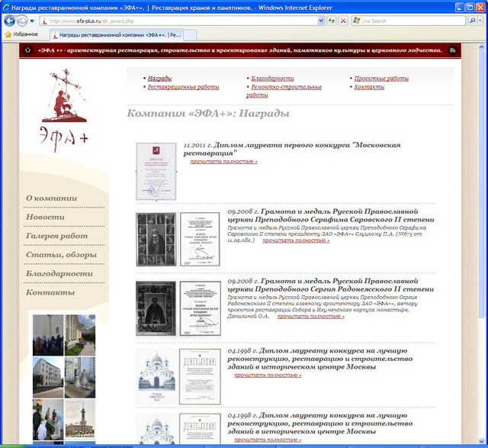The height and width of the screenshot is (448, 488).
Task: Open the search provider options dropdown
Action: [x=480, y=21]
